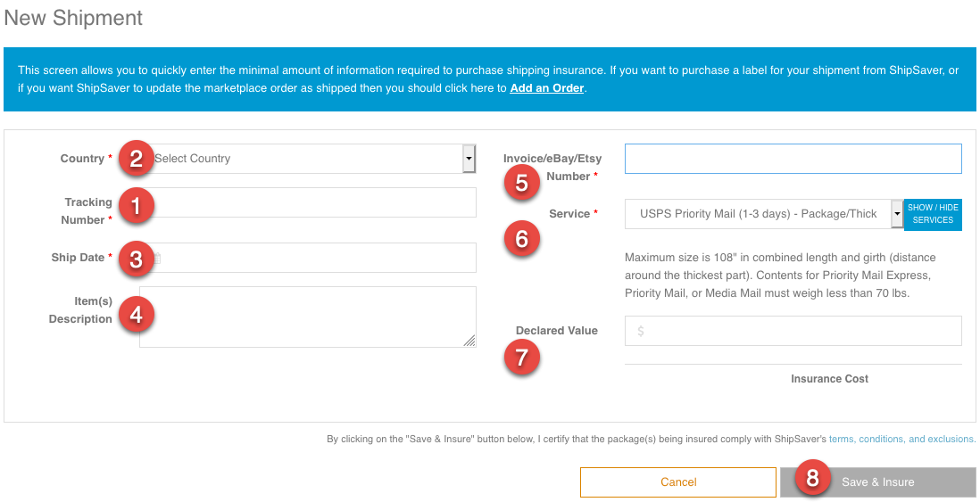Focus the Invoice/eBay/Etsy Number field
Viewport: 980px width, 502px height.
pyautogui.click(x=793, y=159)
